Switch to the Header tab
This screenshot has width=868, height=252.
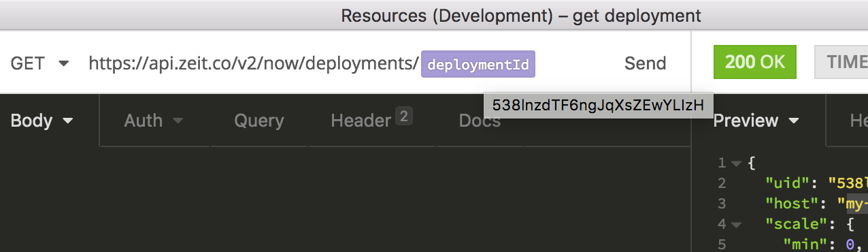click(371, 120)
